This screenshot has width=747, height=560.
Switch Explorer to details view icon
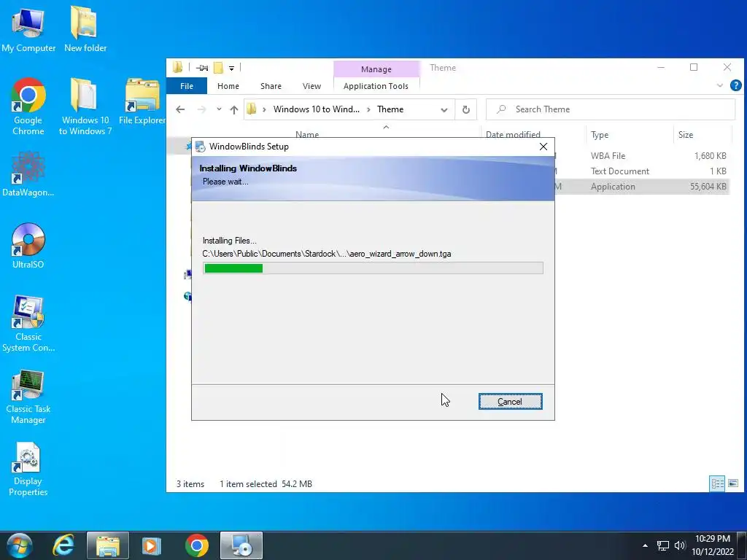[x=717, y=484]
